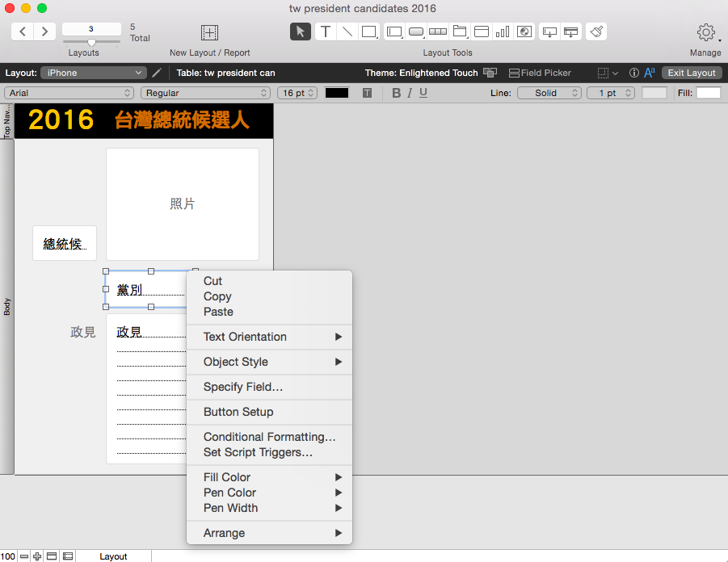Click the layout number field
The image size is (728, 562).
click(91, 29)
